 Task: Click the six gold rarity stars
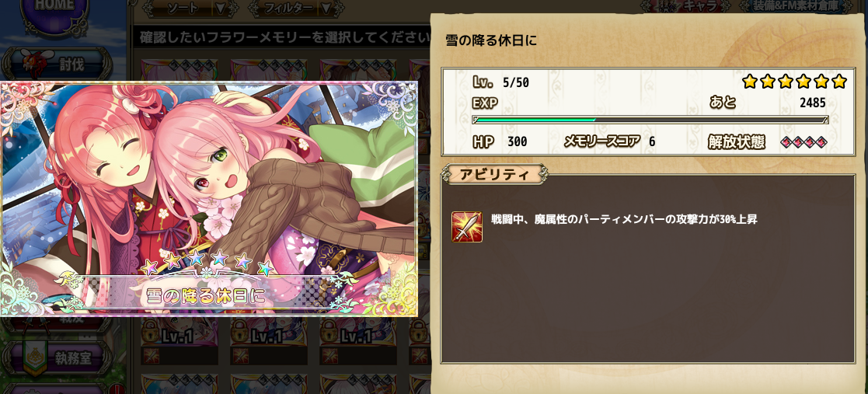pyautogui.click(x=794, y=82)
